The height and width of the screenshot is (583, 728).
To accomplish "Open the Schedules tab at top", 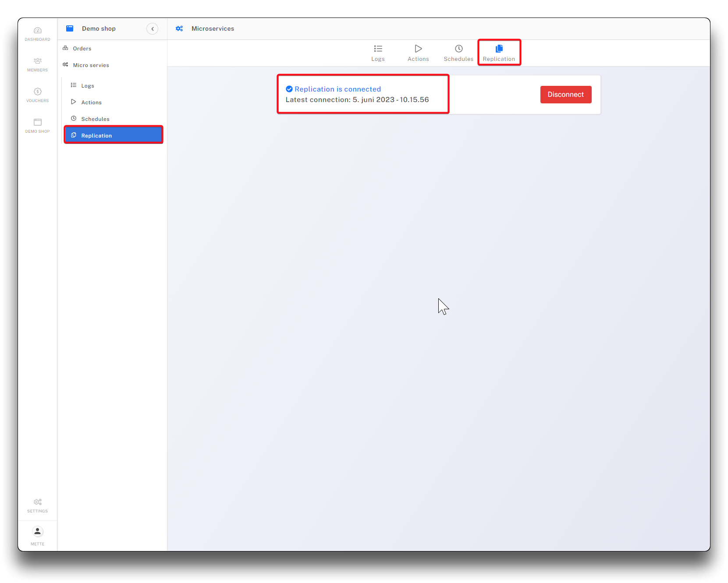I will [x=458, y=53].
